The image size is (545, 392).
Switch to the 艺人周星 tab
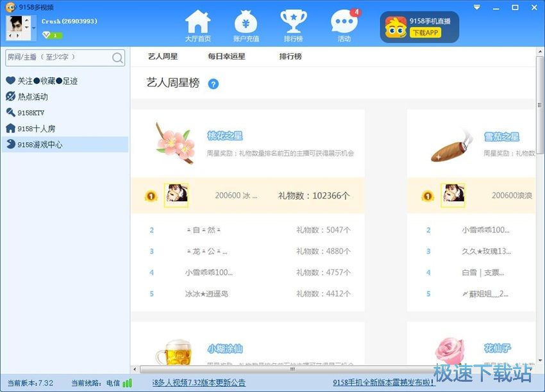click(x=163, y=56)
